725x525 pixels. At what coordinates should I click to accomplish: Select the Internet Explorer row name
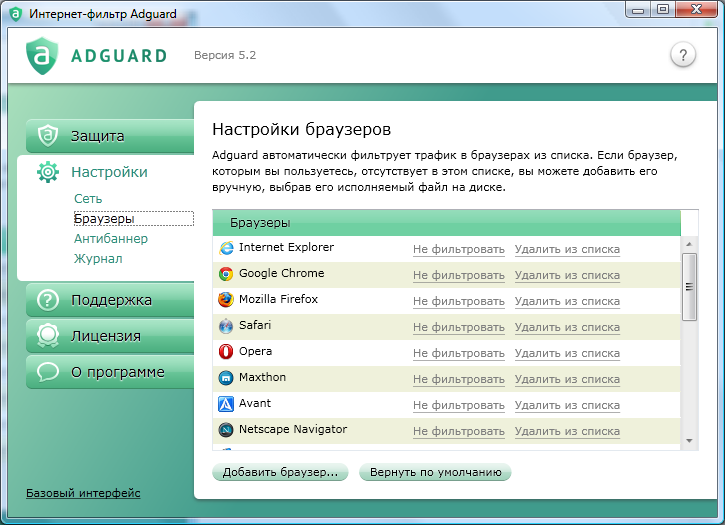286,247
